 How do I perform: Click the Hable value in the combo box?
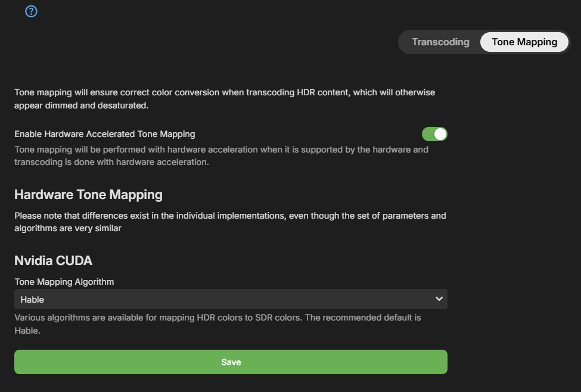(32, 299)
